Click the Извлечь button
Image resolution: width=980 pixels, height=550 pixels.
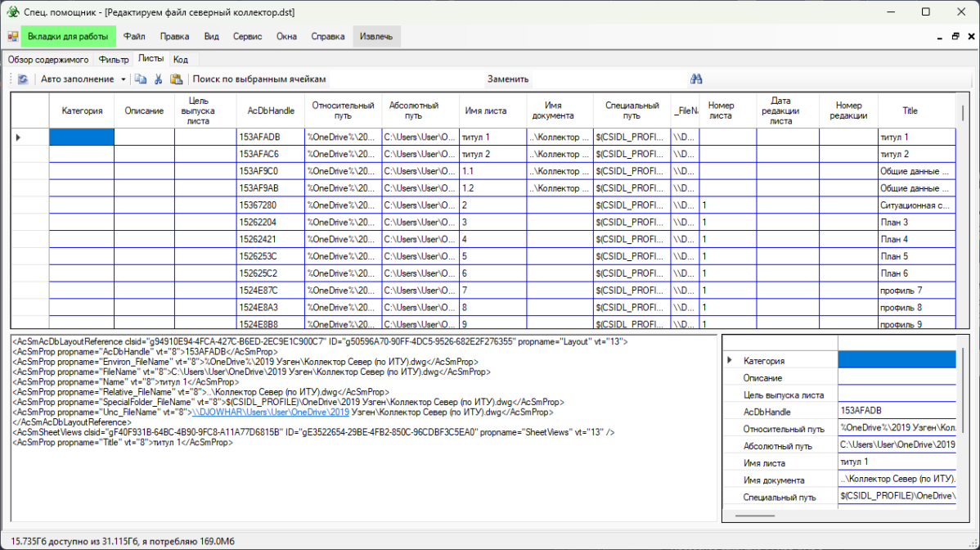click(x=376, y=37)
